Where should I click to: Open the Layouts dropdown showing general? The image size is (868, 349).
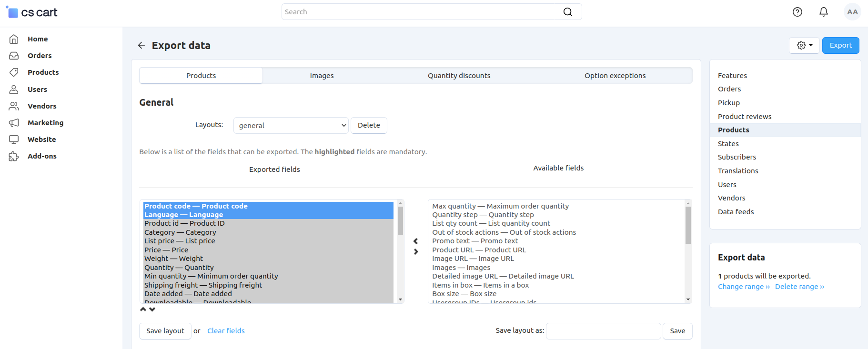pos(291,126)
